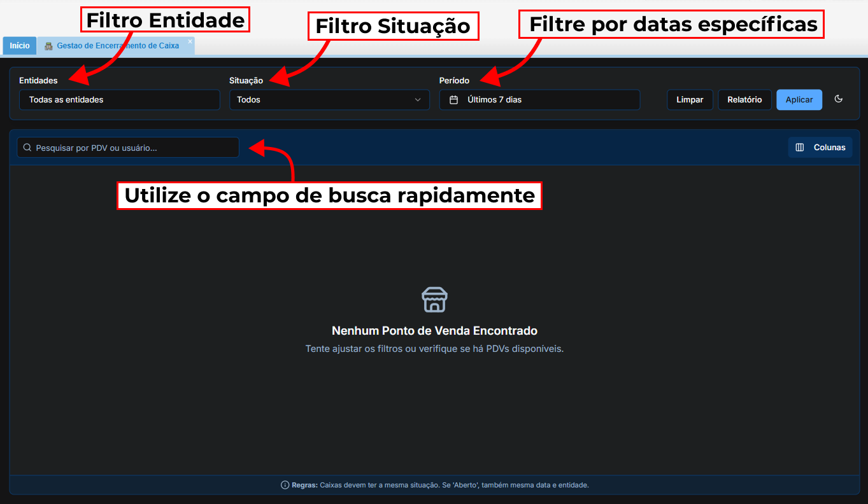Toggle dark mode with the moon icon

(x=839, y=99)
